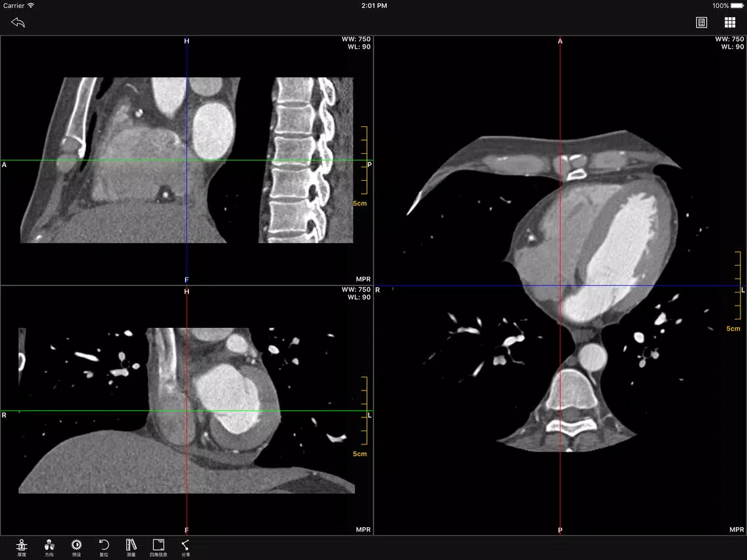Choose the measurement (测量) ruler tool
The image size is (747, 560).
coord(131,548)
